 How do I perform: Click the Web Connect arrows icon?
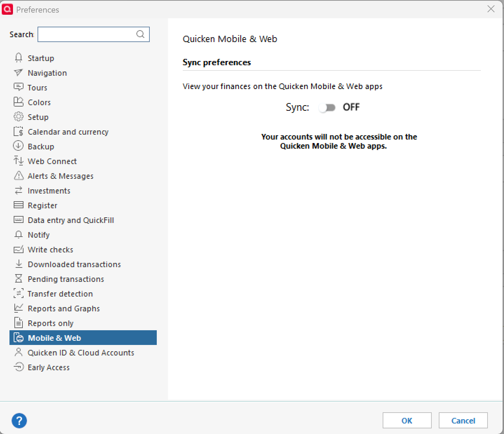[19, 161]
